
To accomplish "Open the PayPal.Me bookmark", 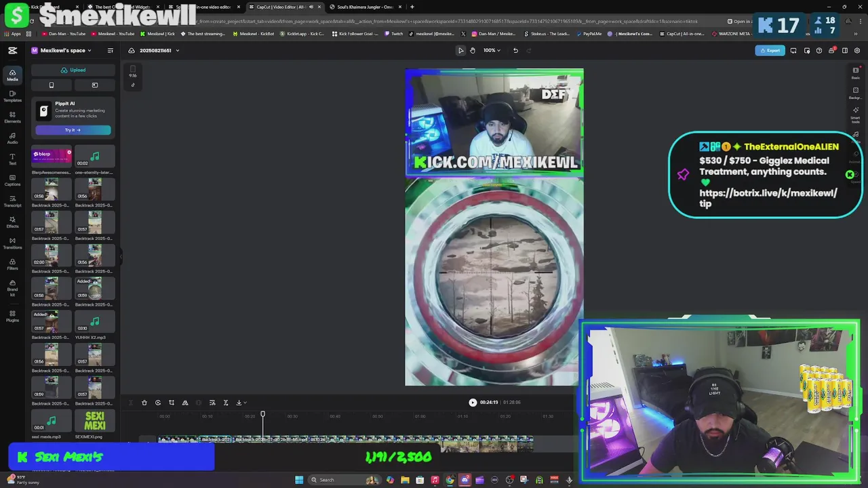I will point(591,33).
